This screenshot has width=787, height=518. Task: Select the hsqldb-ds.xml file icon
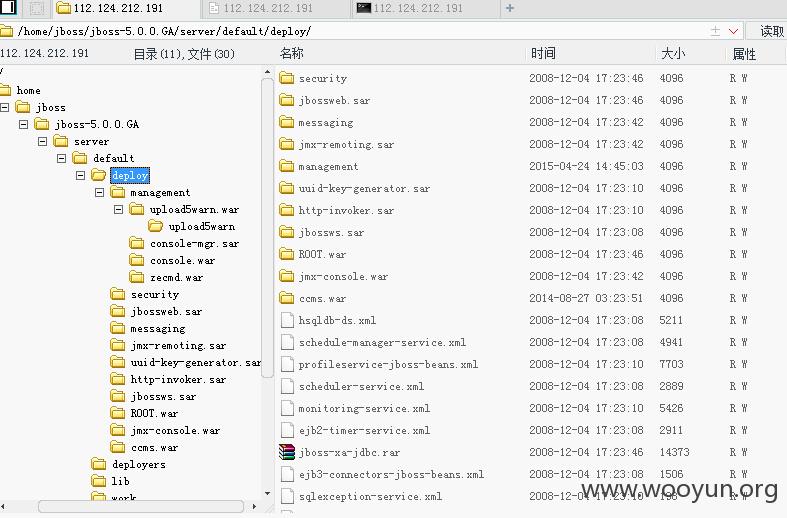tap(287, 320)
